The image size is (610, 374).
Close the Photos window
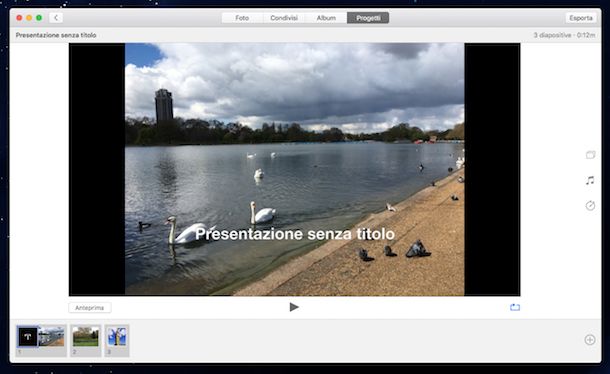tap(19, 18)
